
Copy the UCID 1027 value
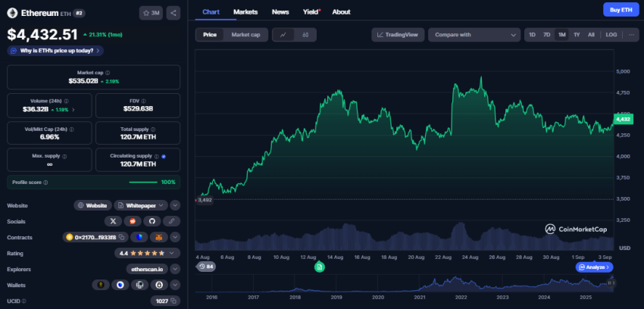[173, 301]
